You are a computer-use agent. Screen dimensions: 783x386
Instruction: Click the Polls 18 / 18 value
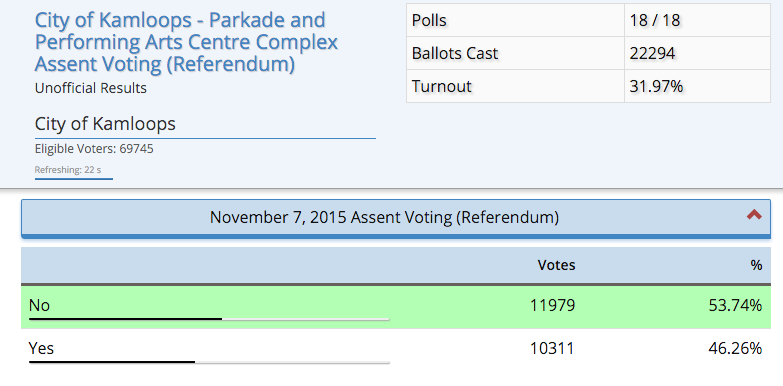(655, 20)
